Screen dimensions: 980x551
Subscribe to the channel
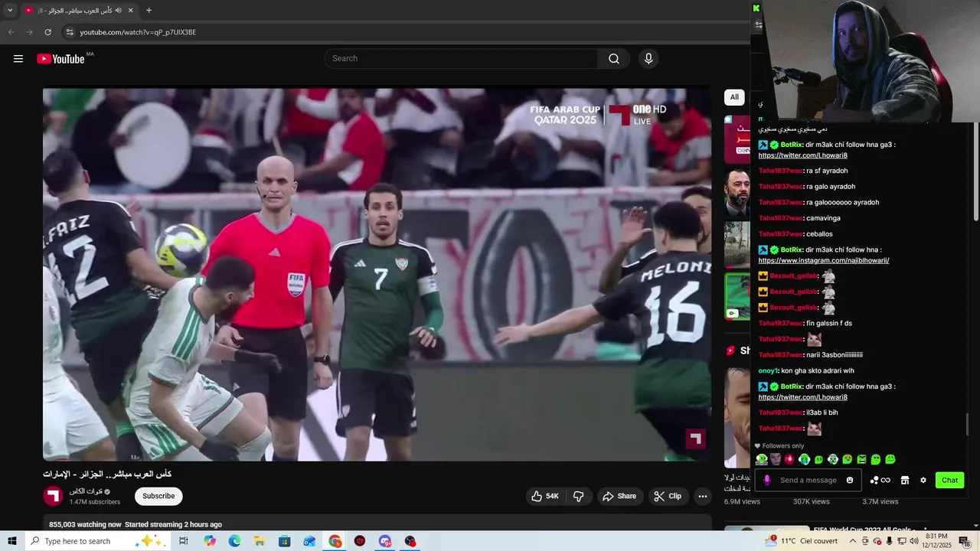158,496
